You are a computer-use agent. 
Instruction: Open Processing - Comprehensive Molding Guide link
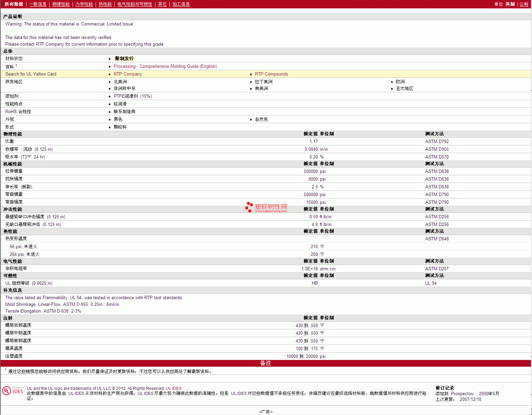[165, 66]
